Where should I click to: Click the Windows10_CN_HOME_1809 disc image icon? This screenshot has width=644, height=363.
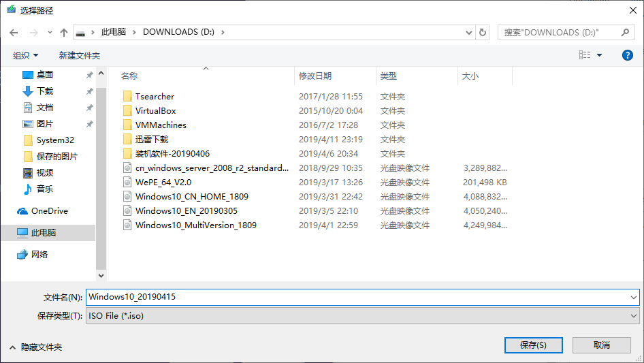(x=128, y=197)
